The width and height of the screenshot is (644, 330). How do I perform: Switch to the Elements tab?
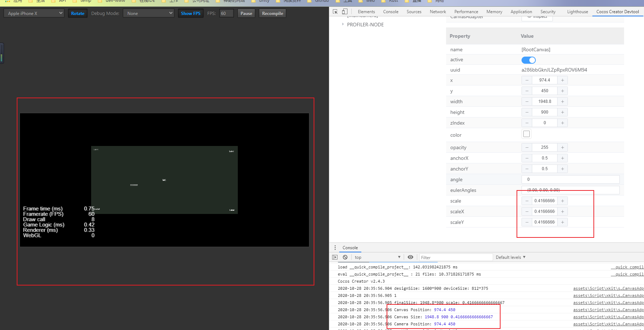[366, 12]
